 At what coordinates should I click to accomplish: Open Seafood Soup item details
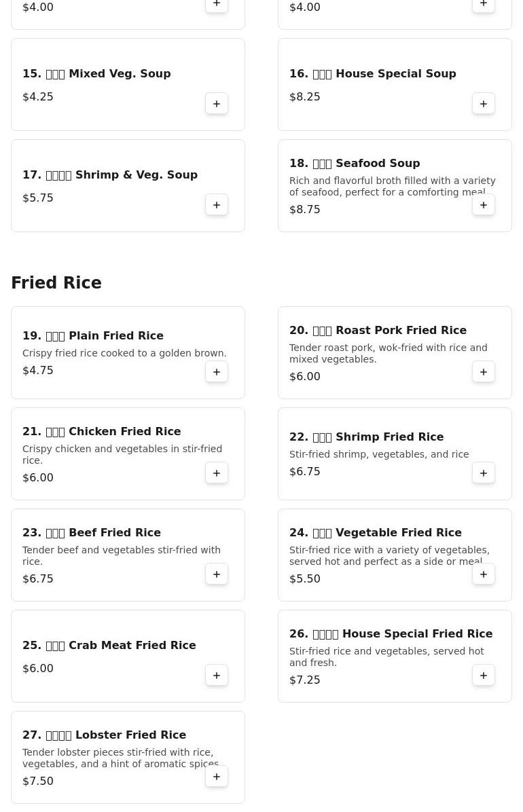(x=355, y=163)
